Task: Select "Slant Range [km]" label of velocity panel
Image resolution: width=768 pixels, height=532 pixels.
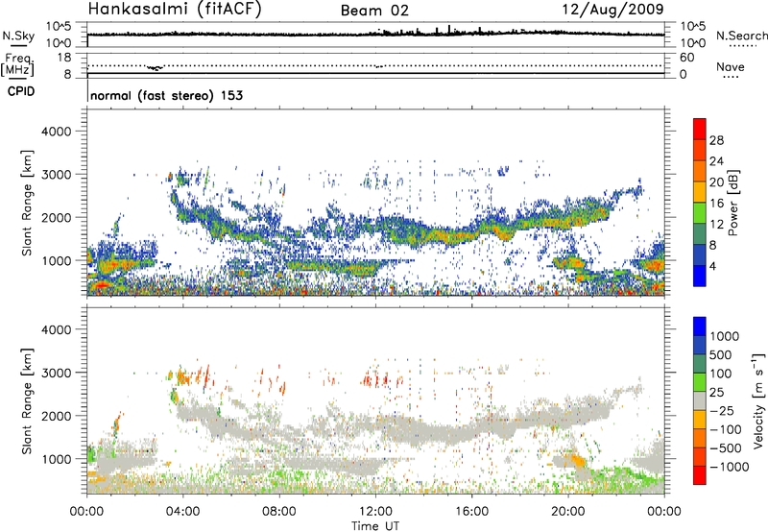Action: pyautogui.click(x=27, y=401)
